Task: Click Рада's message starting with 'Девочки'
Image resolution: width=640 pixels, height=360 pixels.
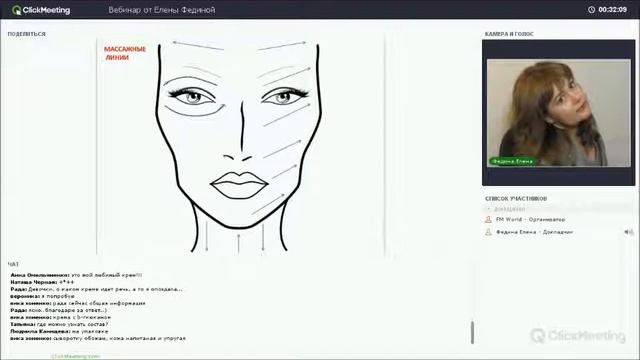Action: pyautogui.click(x=96, y=289)
